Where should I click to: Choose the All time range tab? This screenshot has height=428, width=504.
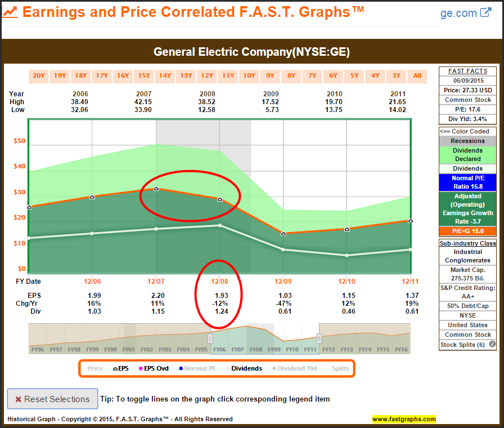pyautogui.click(x=417, y=76)
